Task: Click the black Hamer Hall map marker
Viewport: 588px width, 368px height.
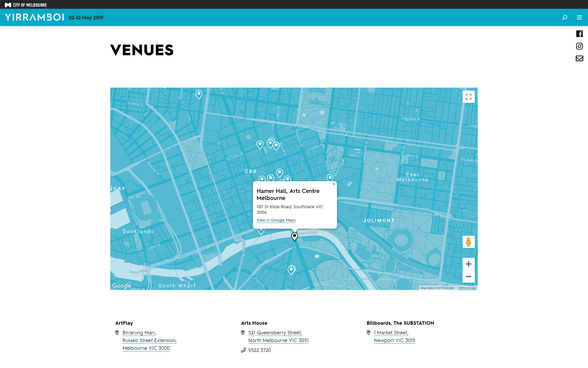Action: tap(295, 237)
